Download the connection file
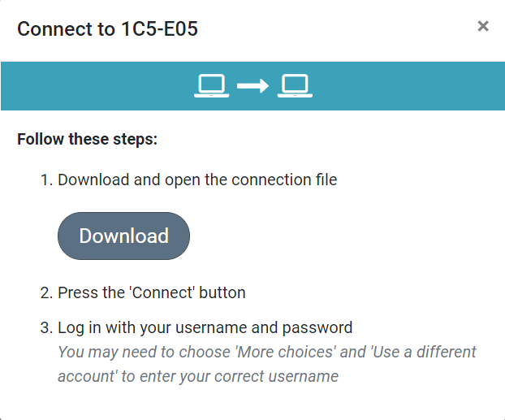 [x=123, y=236]
